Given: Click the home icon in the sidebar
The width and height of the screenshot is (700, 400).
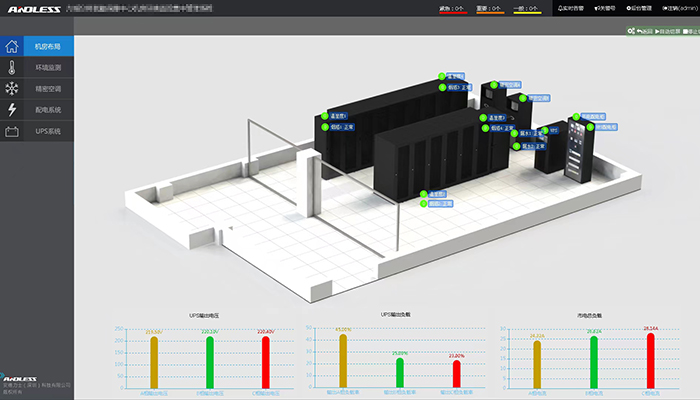Looking at the screenshot, I should [x=12, y=47].
